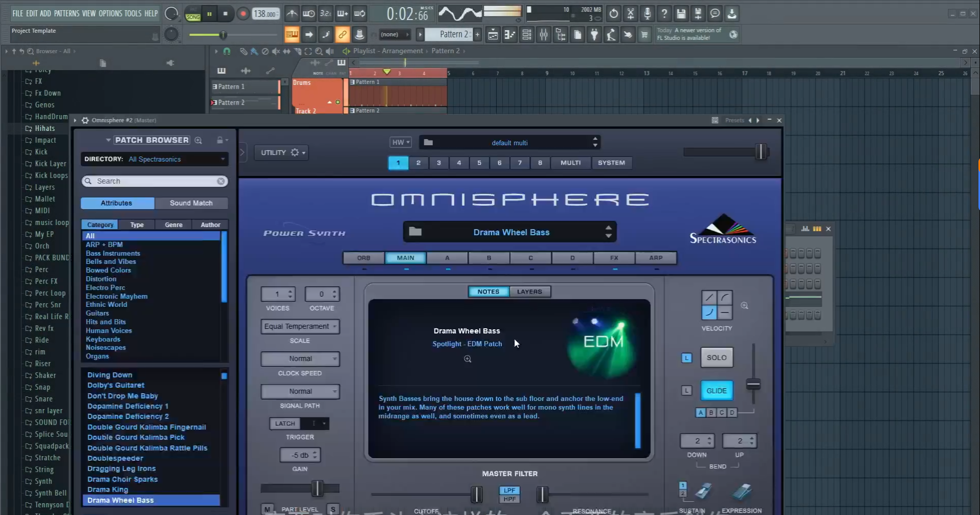
Task: Choose Bass Instruments category
Action: point(113,253)
